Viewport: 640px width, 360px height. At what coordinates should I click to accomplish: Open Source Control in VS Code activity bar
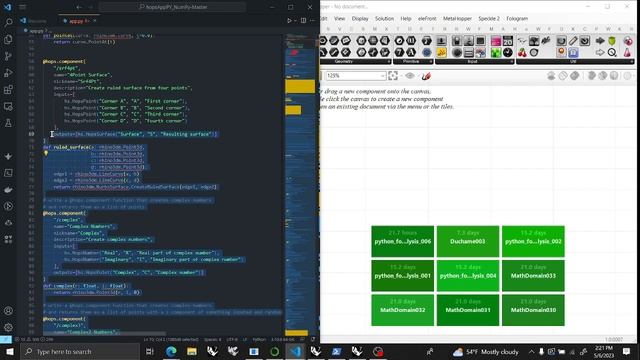[8, 56]
